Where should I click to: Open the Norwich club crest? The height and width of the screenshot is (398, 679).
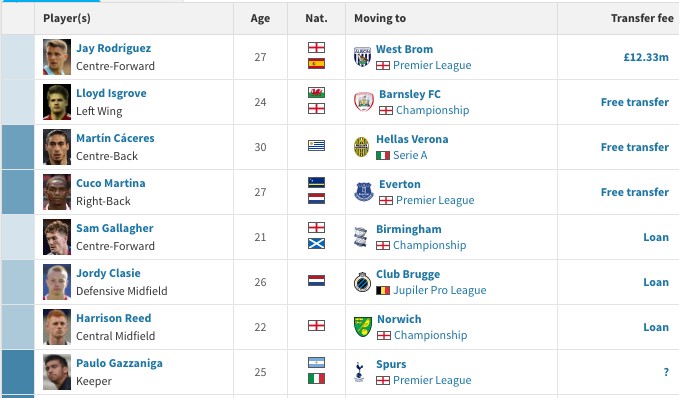click(362, 327)
